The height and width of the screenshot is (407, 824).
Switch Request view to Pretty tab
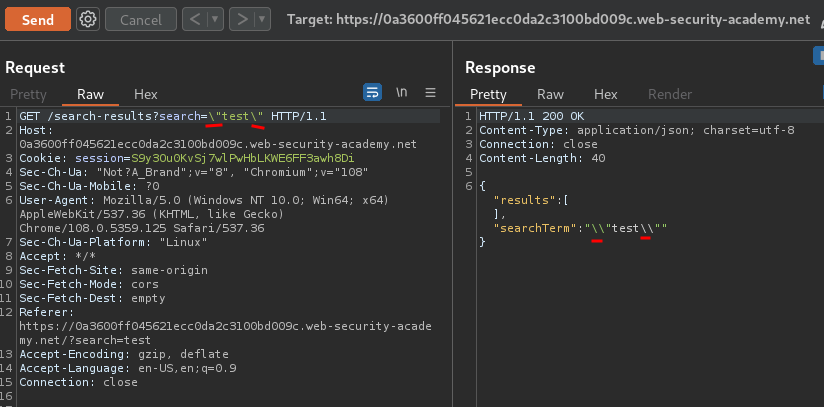point(28,94)
